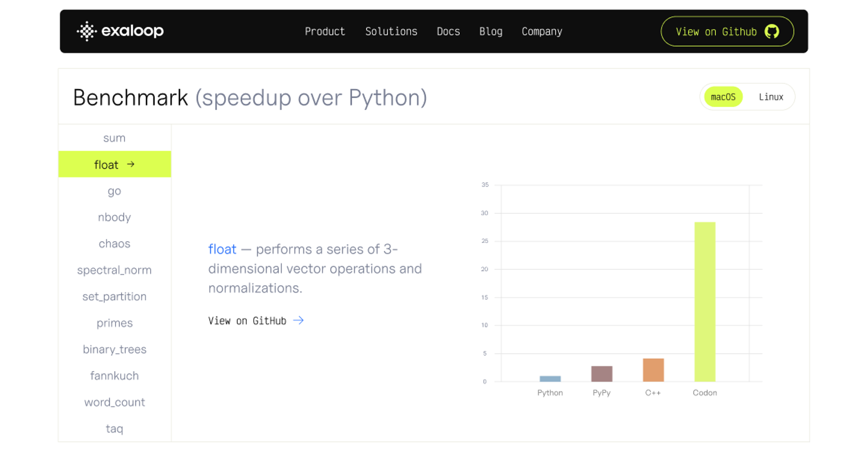Click the exaloop wordmark in header
Screen dimensions: 868x463
click(x=132, y=31)
